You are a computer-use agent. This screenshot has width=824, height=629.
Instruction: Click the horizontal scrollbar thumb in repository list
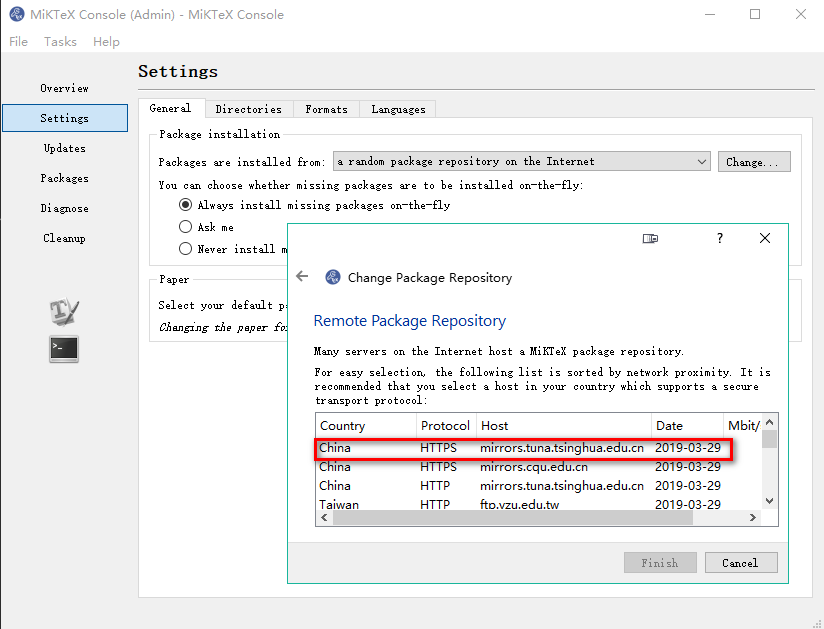click(x=513, y=518)
